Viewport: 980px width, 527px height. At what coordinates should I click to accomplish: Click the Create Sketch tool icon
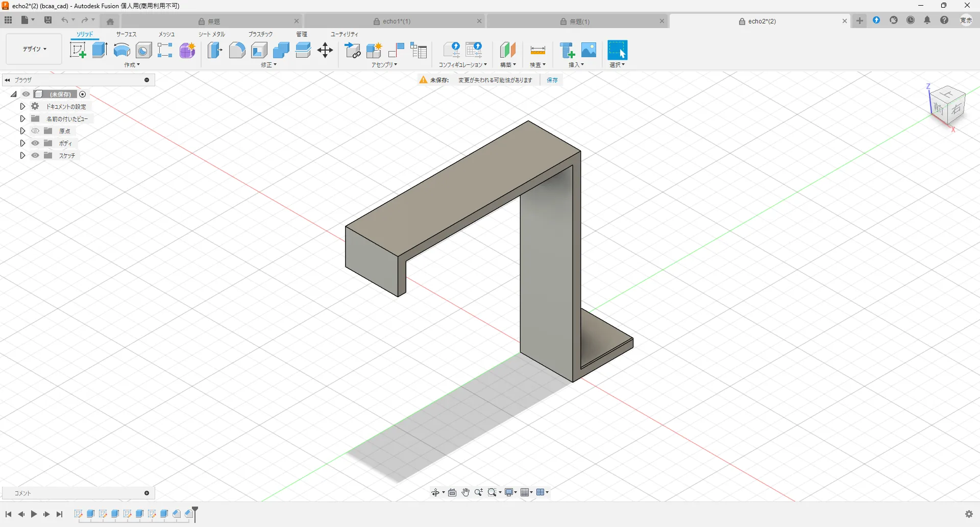(x=78, y=50)
